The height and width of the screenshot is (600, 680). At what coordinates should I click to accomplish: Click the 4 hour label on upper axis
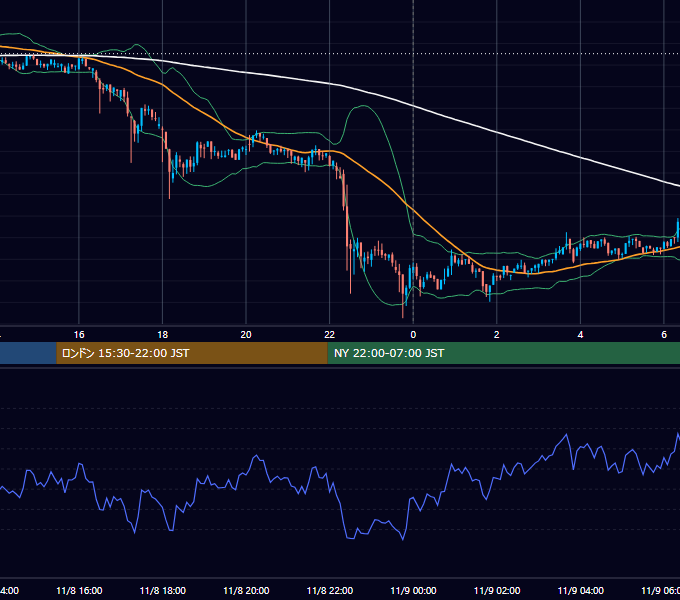pyautogui.click(x=580, y=335)
